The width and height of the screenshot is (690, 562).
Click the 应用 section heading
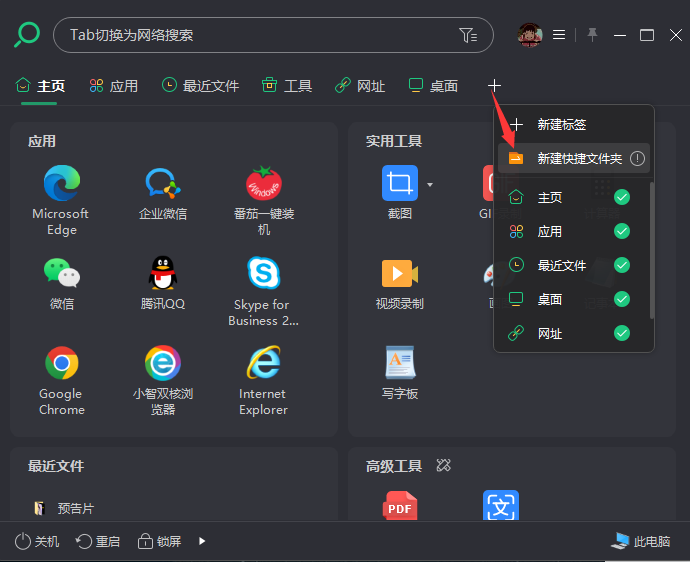point(42,141)
